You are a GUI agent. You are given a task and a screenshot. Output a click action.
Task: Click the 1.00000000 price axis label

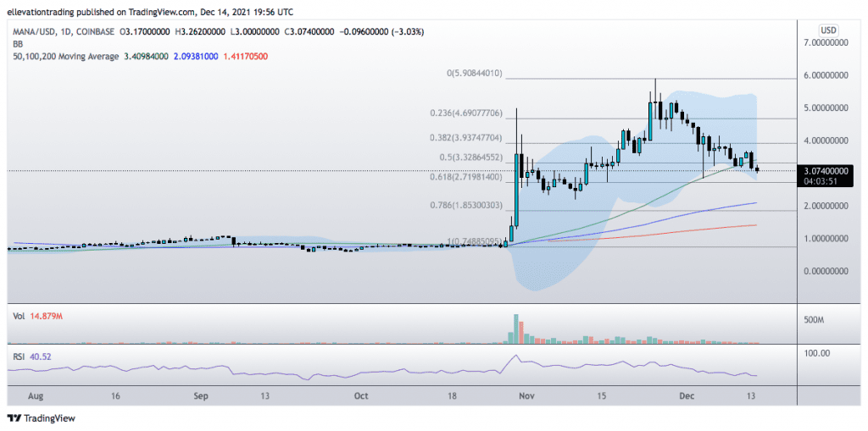coord(826,239)
